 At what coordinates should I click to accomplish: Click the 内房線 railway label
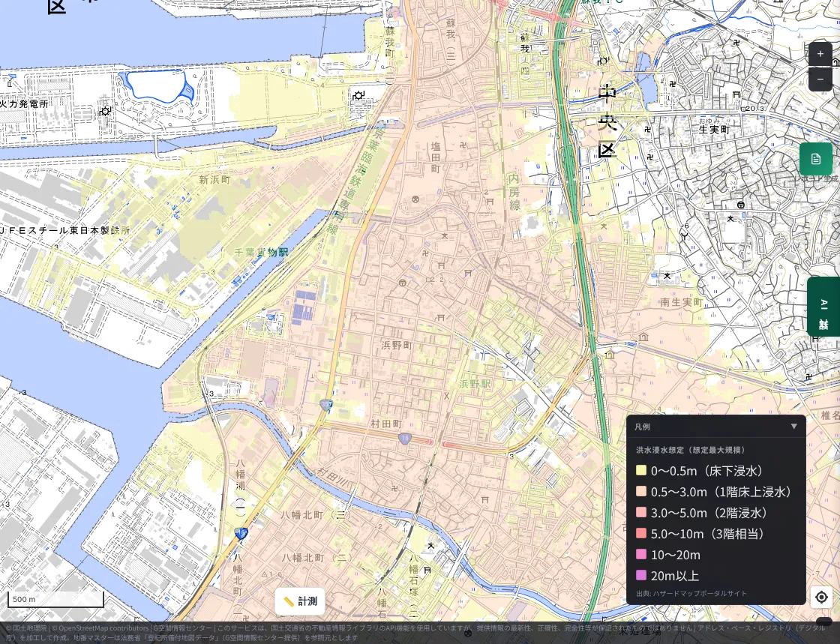(514, 191)
